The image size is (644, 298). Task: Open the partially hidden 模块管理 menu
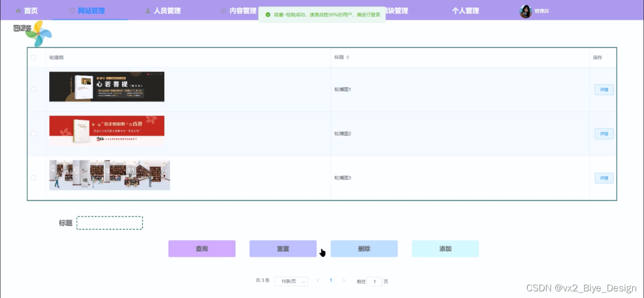tap(397, 11)
